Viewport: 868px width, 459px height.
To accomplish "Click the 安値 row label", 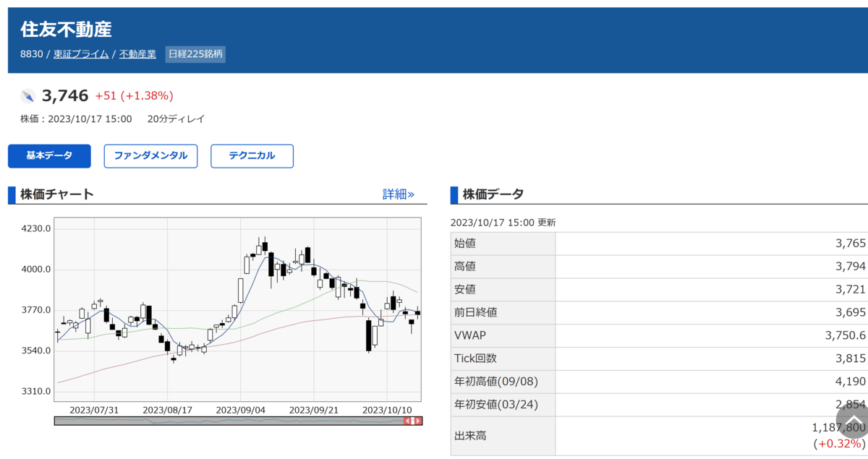I will 465,289.
